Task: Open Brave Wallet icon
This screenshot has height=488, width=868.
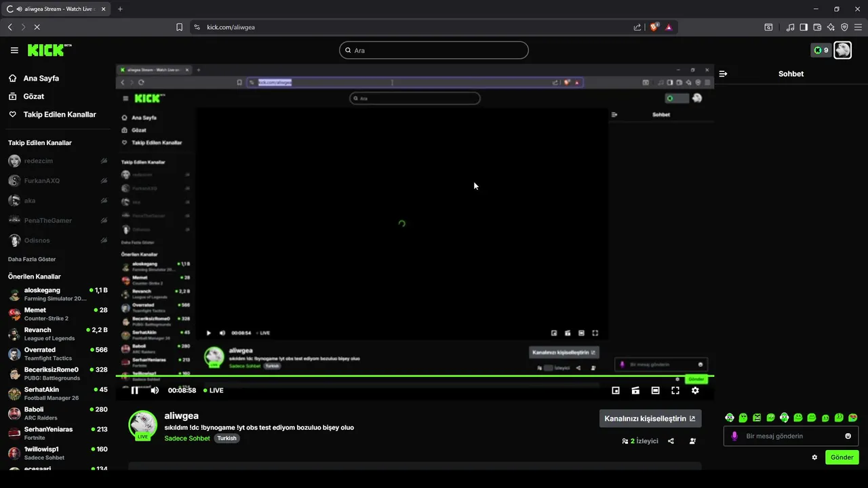Action: click(817, 27)
